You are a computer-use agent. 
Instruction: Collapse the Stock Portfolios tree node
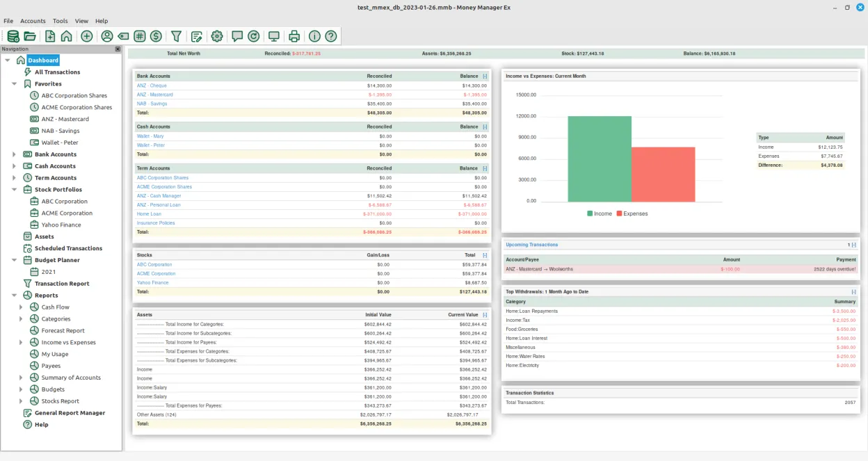pos(14,190)
